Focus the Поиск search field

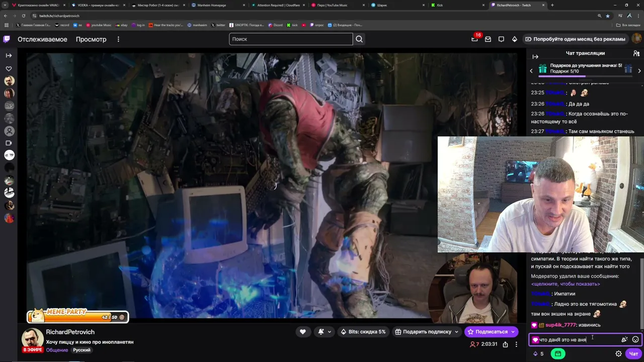291,39
